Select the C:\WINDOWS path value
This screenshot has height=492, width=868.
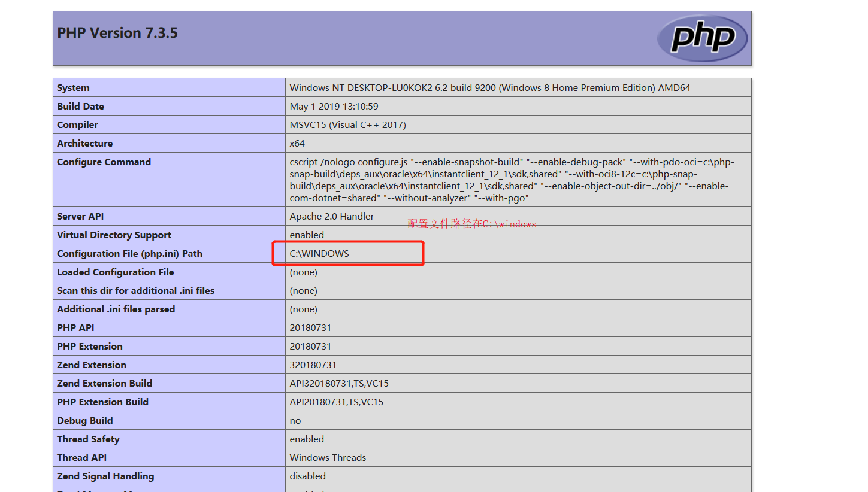pyautogui.click(x=319, y=254)
